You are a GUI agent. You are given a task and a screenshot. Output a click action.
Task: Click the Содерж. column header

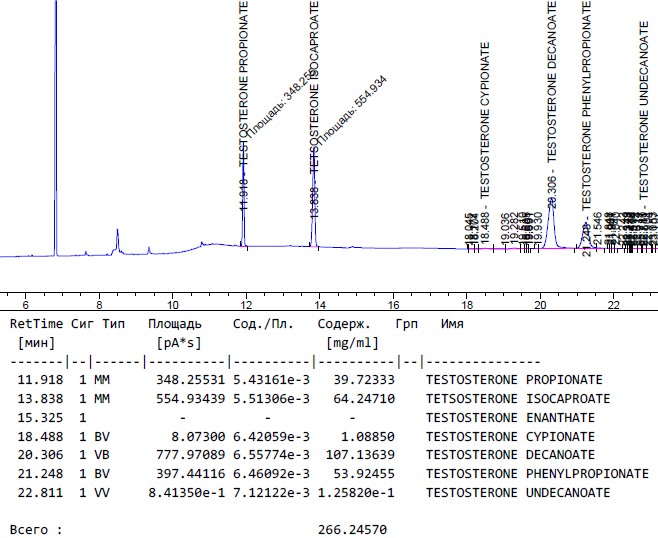(344, 325)
